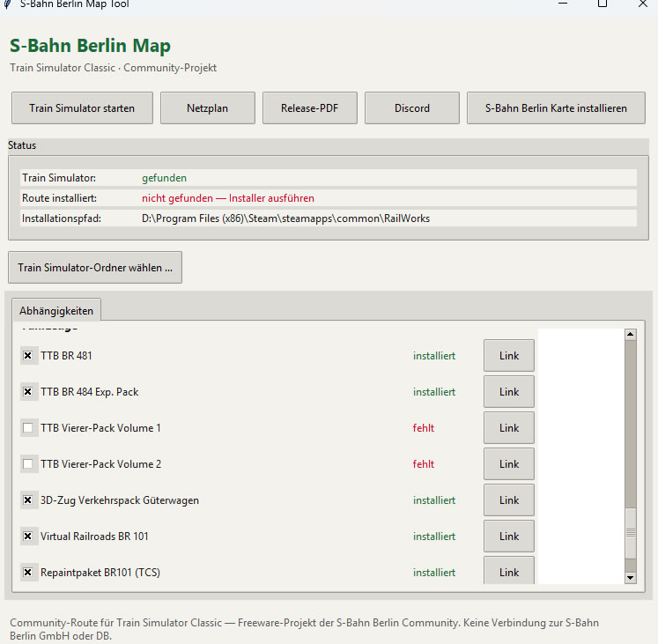Open the Discord button
Viewport: 658px width, 644px height.
(412, 108)
